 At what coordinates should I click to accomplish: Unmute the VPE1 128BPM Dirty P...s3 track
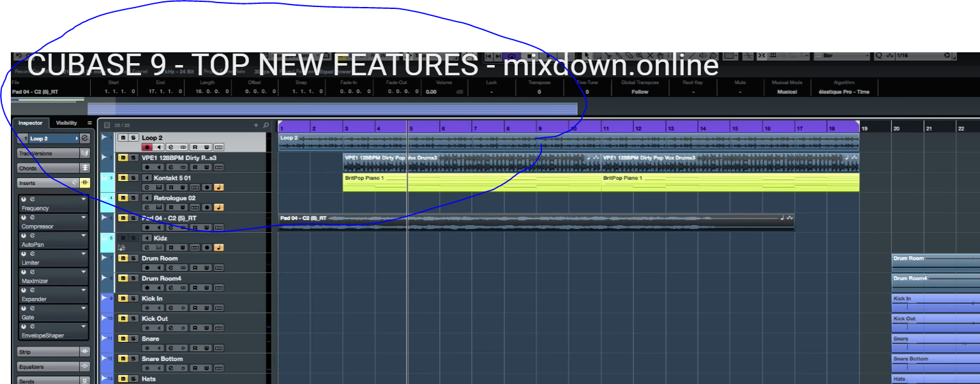click(x=123, y=158)
